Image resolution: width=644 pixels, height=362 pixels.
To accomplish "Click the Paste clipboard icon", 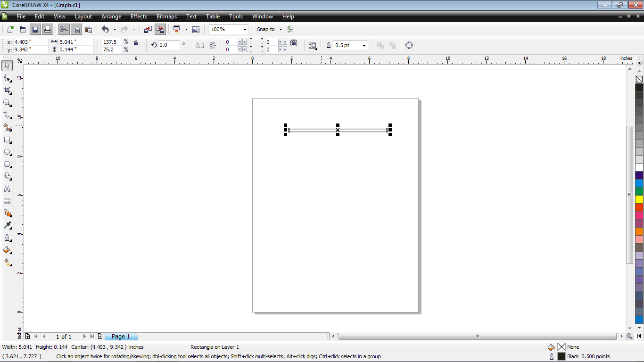I will pos(88,29).
